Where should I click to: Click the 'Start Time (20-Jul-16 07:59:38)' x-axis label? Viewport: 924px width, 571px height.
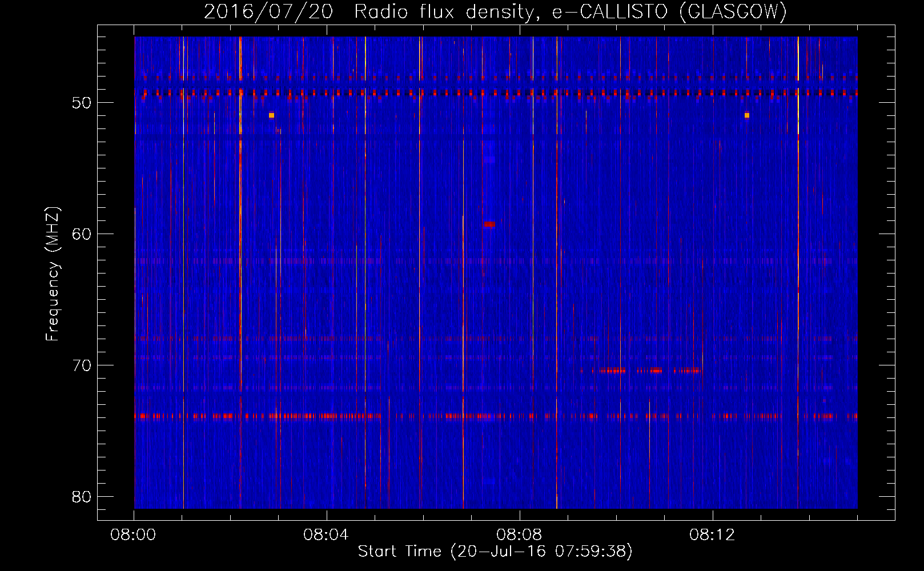tap(495, 552)
